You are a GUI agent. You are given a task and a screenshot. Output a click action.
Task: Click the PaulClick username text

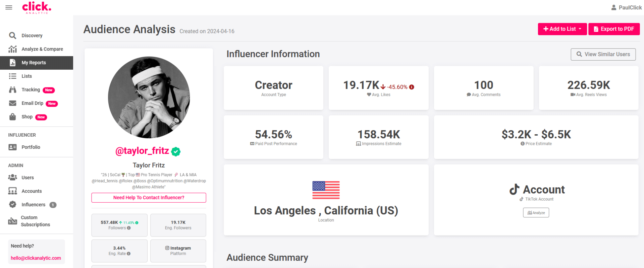pyautogui.click(x=630, y=7)
